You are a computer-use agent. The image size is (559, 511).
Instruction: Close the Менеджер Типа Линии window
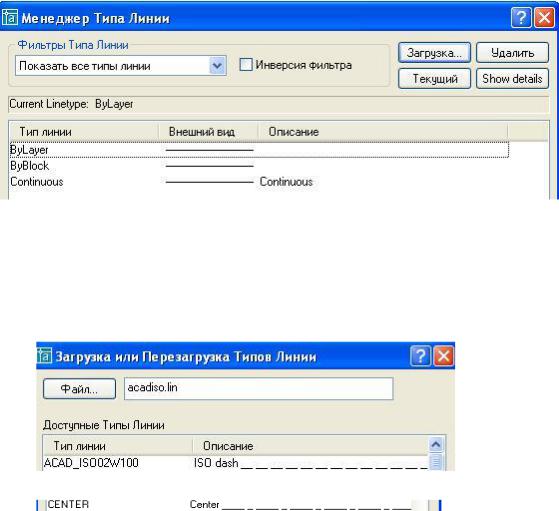(544, 17)
